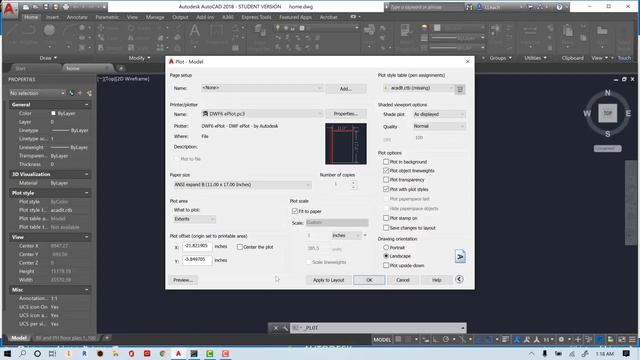Open the Annotate ribbon tab

77,17
